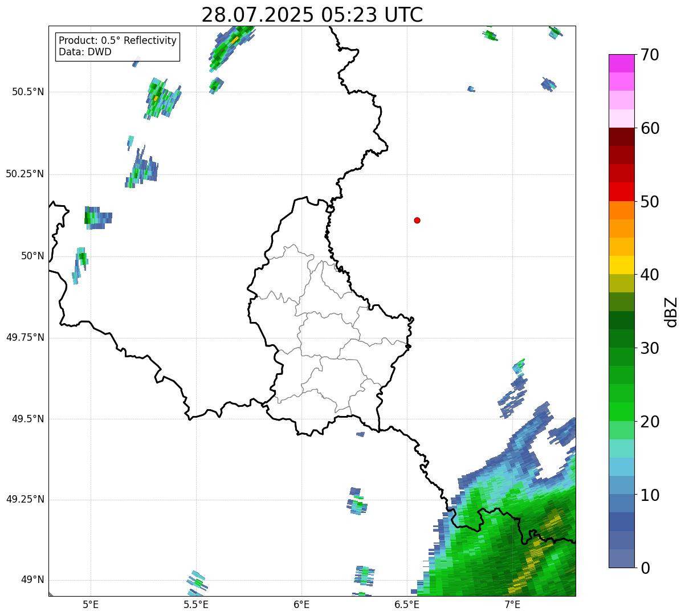Click the dBZ colorbar axis label
The width and height of the screenshot is (685, 616).
point(671,312)
